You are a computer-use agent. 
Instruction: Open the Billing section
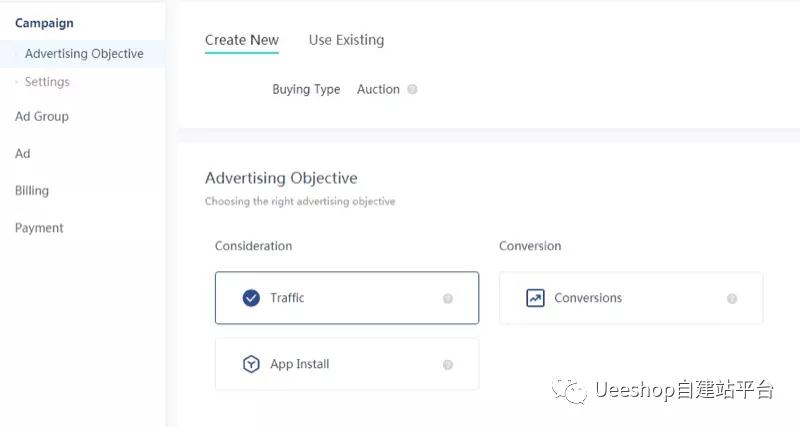(32, 190)
